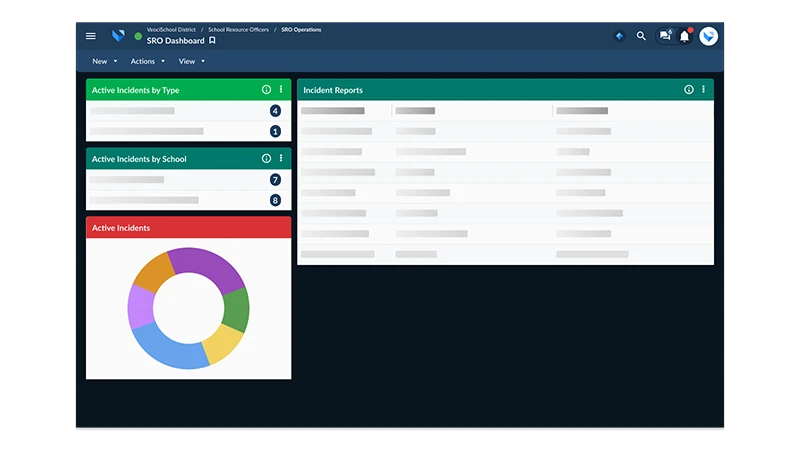Select the purple donut chart segment

(209, 265)
